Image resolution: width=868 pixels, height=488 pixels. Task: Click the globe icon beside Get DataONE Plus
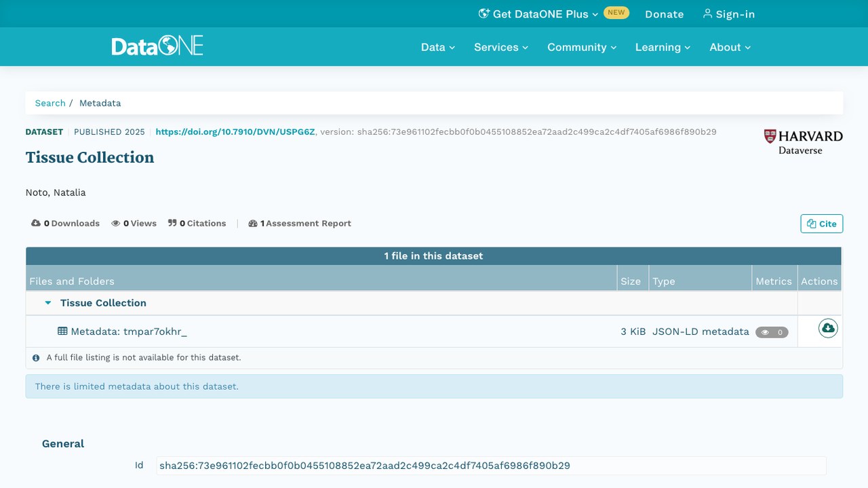(x=484, y=14)
